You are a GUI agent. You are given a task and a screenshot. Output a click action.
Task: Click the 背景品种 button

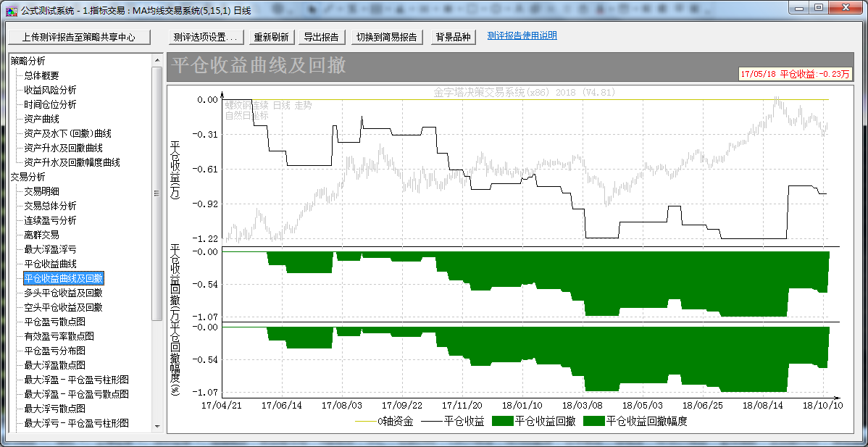(453, 37)
